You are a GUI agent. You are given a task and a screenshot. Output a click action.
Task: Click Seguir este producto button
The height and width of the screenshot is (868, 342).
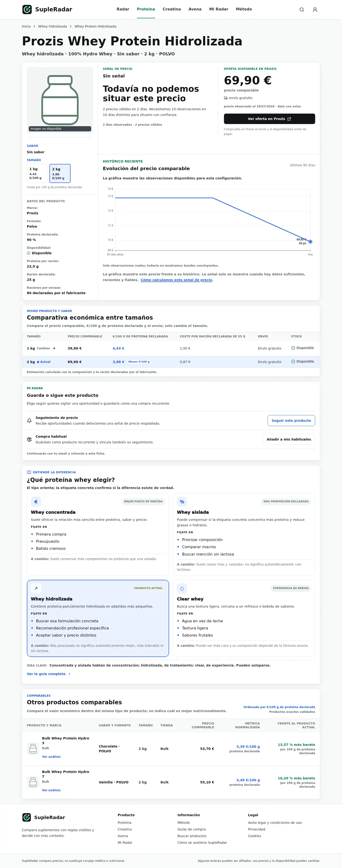point(291,421)
